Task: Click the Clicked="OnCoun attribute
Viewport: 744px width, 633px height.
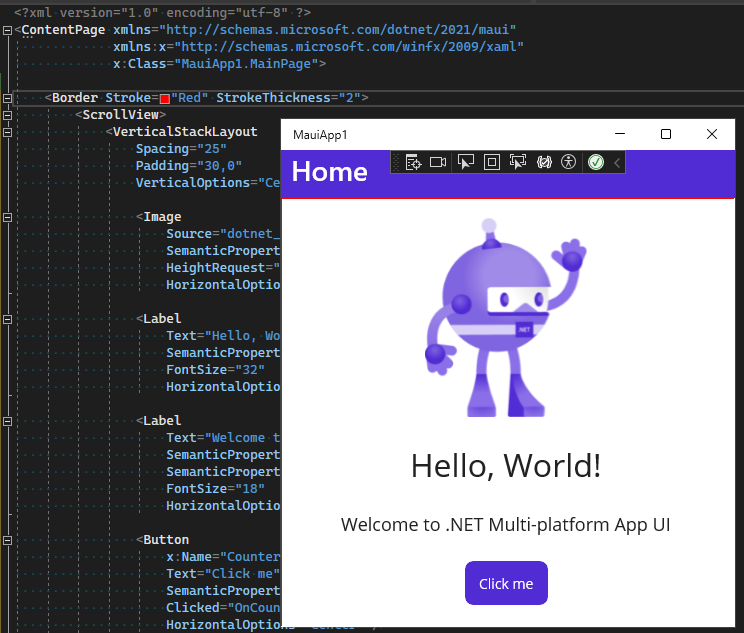Action: tap(223, 608)
